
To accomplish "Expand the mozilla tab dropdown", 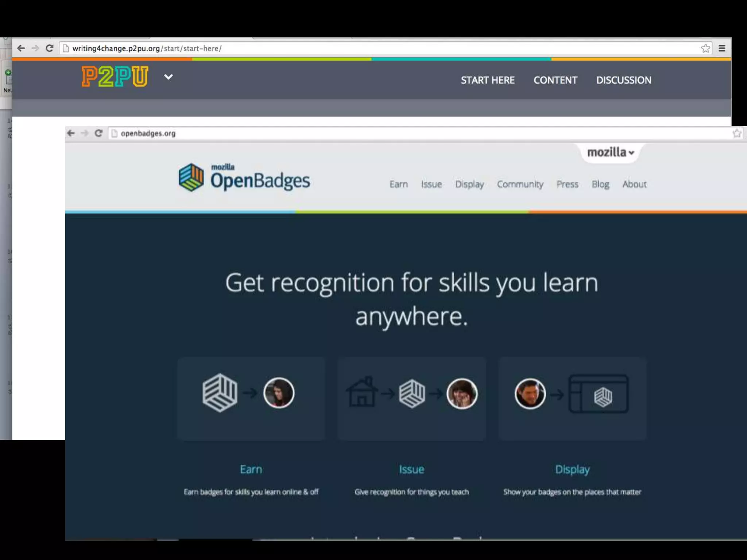I will 610,152.
